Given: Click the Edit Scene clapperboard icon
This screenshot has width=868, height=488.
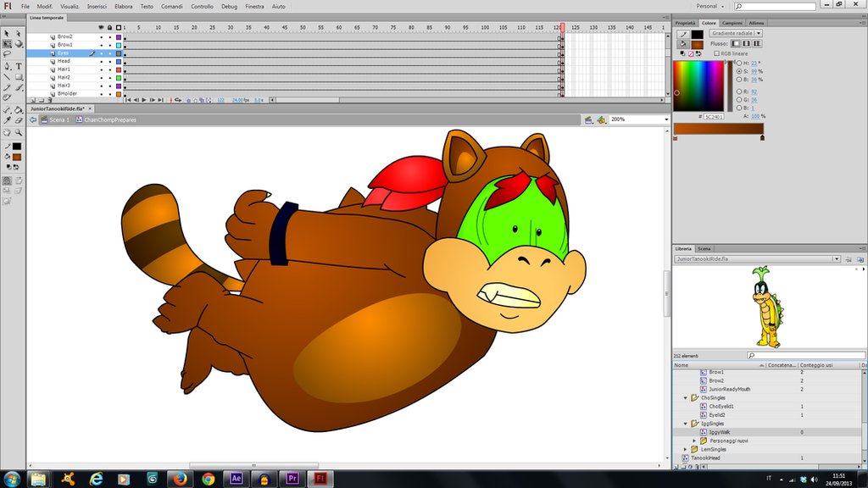Looking at the screenshot, I should [588, 119].
